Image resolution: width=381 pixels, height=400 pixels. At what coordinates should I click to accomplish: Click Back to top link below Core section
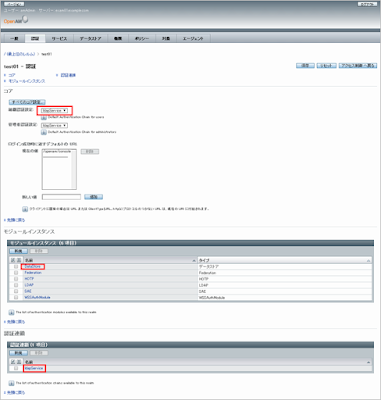pyautogui.click(x=16, y=220)
